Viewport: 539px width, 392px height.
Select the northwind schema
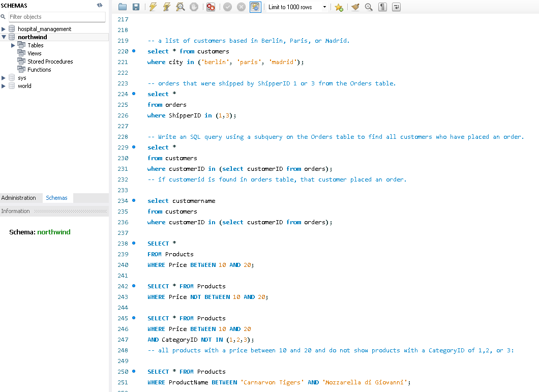[x=33, y=37]
